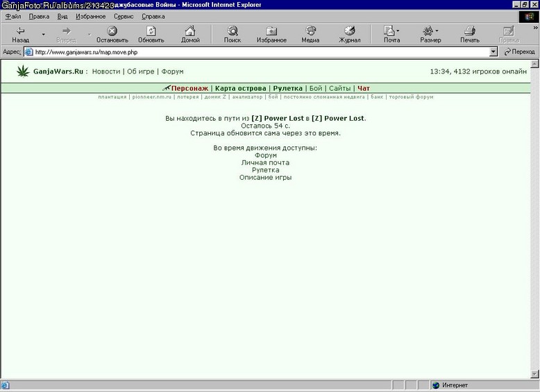
Task: Expand the Почта mail dropdown
Action: coord(398,31)
